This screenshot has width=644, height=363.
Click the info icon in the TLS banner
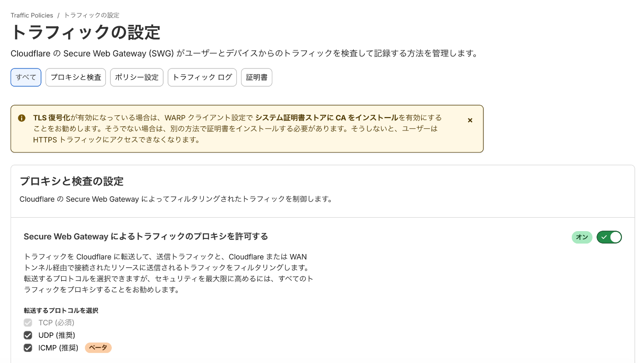coord(22,118)
